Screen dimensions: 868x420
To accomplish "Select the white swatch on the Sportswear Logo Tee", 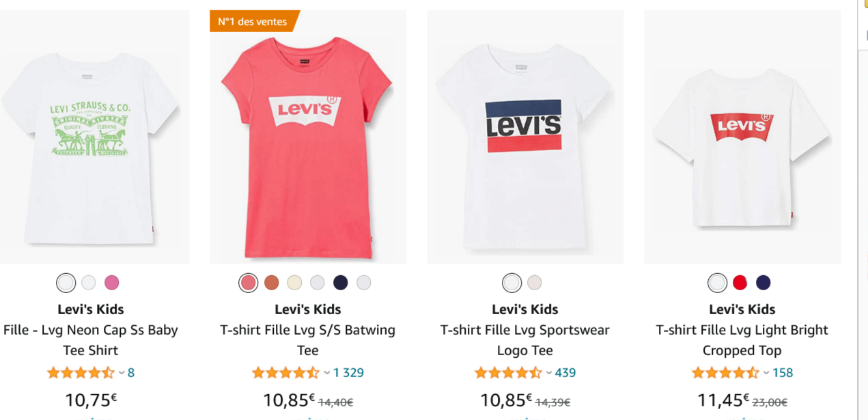I will pyautogui.click(x=512, y=281).
